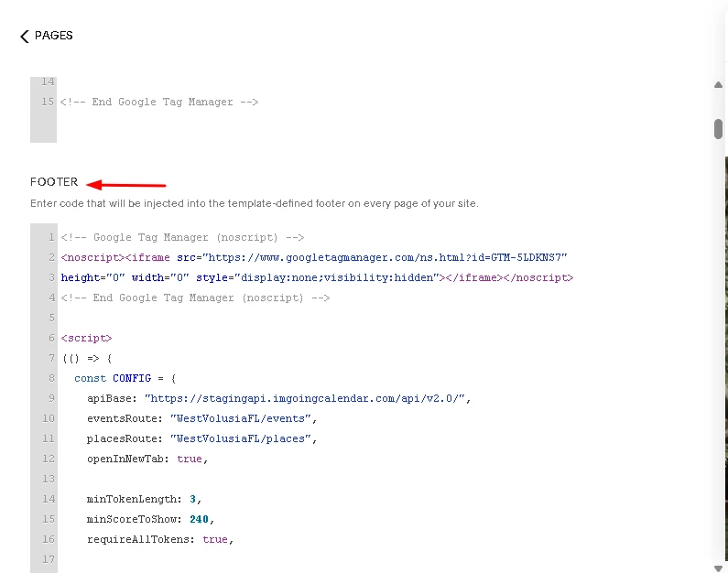This screenshot has width=728, height=573.
Task: Click the back chevron next to PAGES
Action: [25, 37]
